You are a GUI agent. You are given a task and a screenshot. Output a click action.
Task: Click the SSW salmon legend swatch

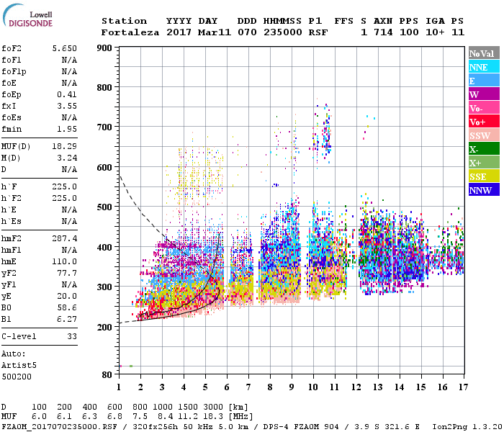coord(484,135)
